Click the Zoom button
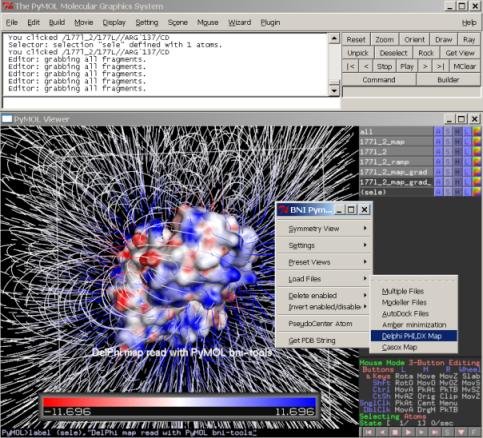 [384, 39]
